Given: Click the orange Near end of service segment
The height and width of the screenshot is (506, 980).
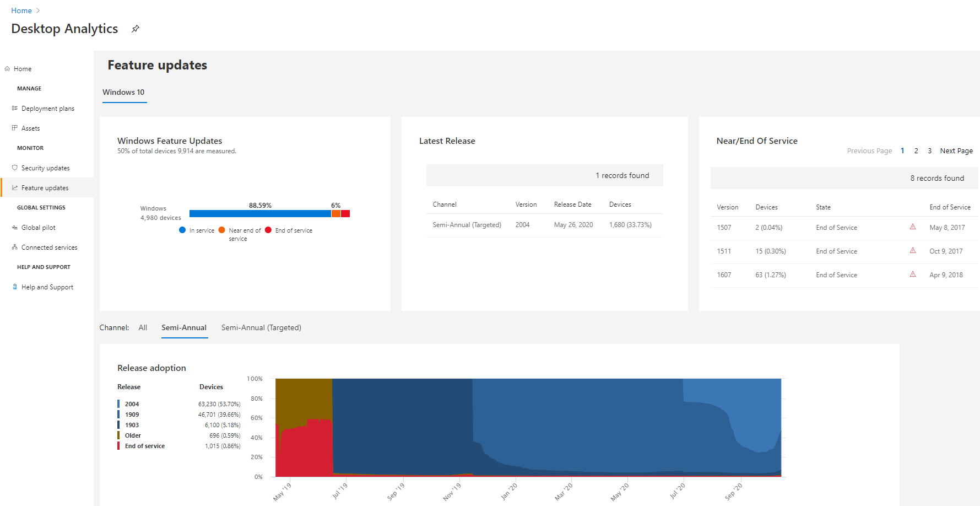Looking at the screenshot, I should coord(336,214).
